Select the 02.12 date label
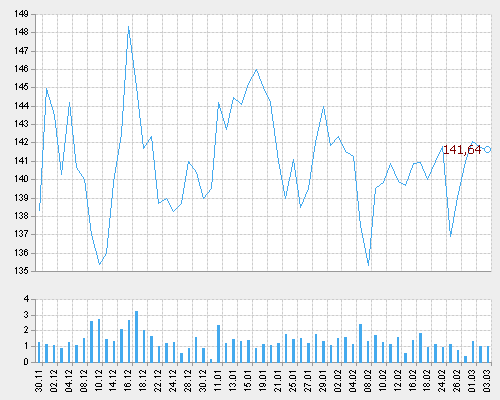 coord(54,381)
